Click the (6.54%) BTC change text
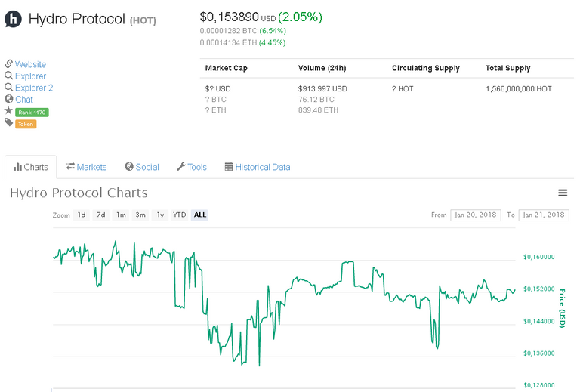Screen dimensions: 580x392 [x=273, y=31]
